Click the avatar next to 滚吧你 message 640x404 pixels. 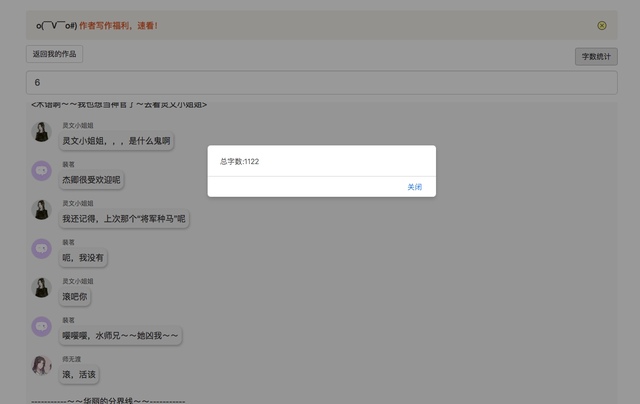click(41, 288)
